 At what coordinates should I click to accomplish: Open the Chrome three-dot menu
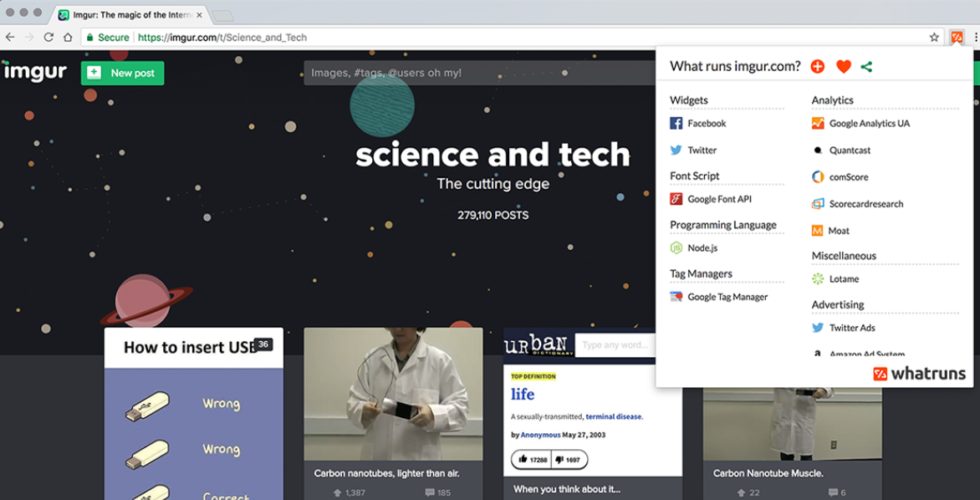[975, 38]
